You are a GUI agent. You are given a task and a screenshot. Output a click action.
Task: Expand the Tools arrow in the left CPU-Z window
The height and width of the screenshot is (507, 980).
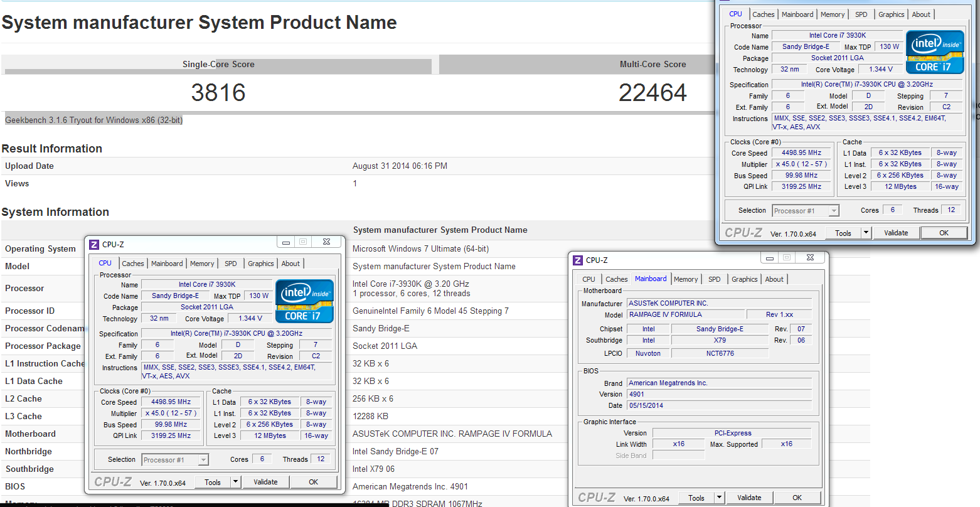click(x=235, y=483)
